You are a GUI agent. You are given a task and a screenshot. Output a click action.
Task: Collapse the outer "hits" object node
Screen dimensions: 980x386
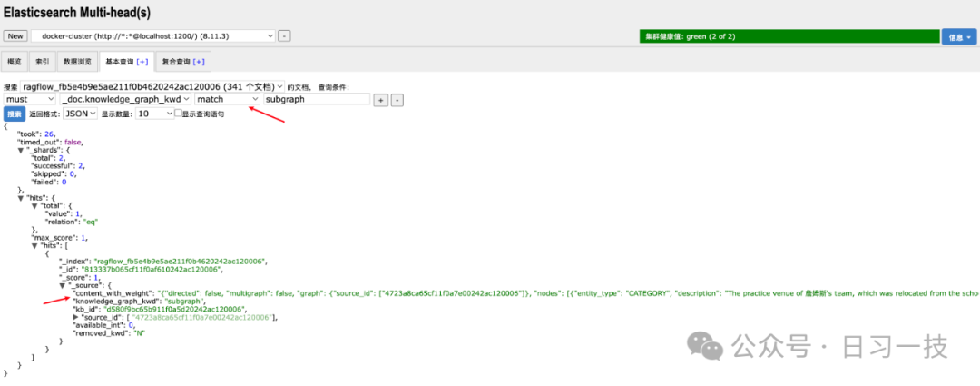point(21,198)
